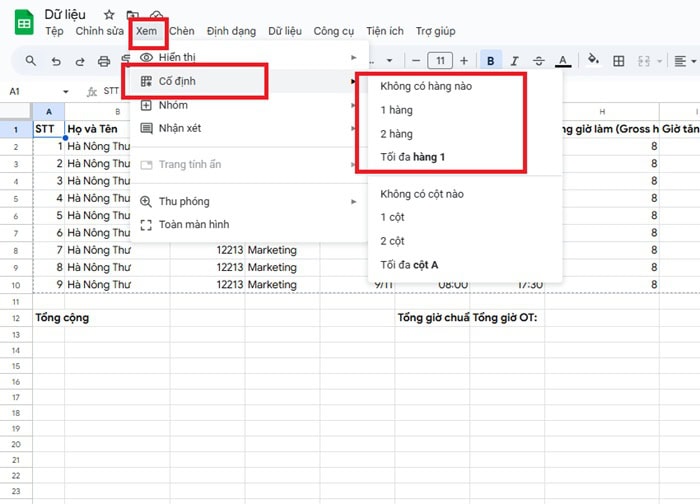Choose 'Tối đa cột A' option
Viewport: 700px width, 504px height.
[409, 265]
